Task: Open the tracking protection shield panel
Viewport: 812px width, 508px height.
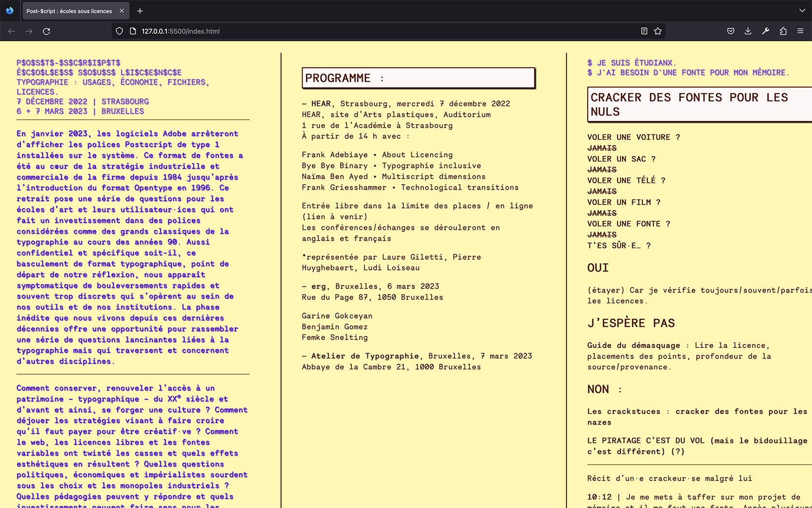Action: pos(119,31)
